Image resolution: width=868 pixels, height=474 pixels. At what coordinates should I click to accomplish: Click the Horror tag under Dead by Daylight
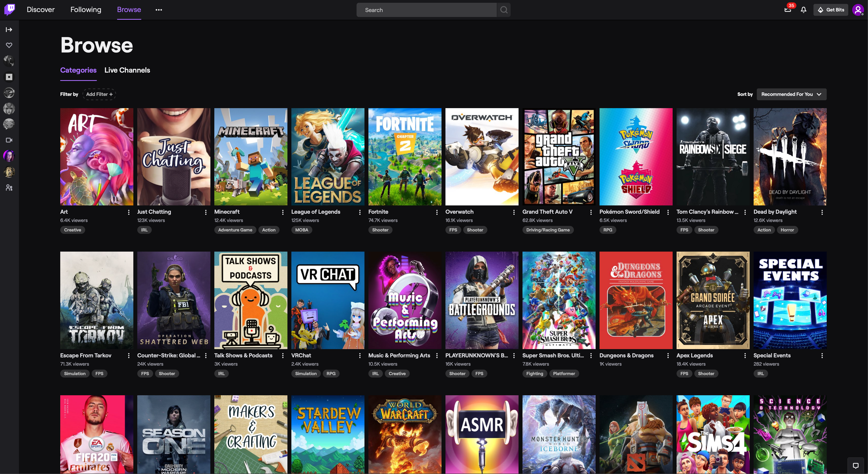point(787,230)
